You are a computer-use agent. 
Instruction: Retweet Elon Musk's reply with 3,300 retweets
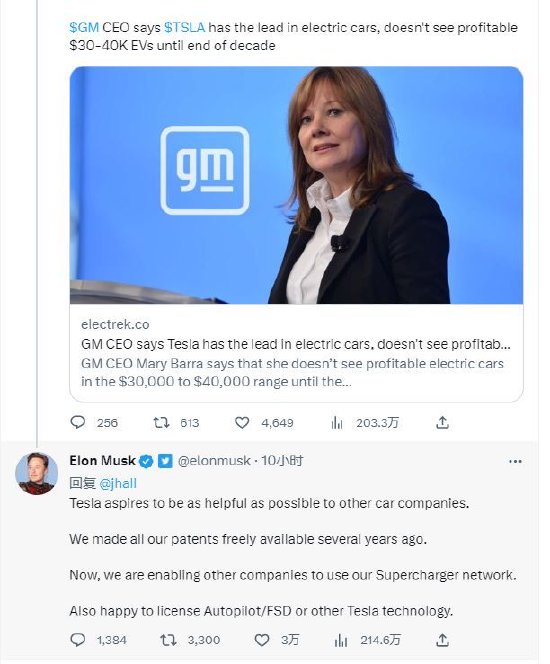click(168, 639)
